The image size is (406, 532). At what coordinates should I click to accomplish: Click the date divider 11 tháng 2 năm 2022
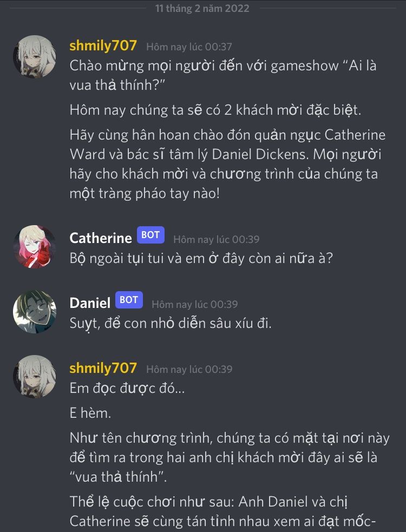(x=202, y=8)
